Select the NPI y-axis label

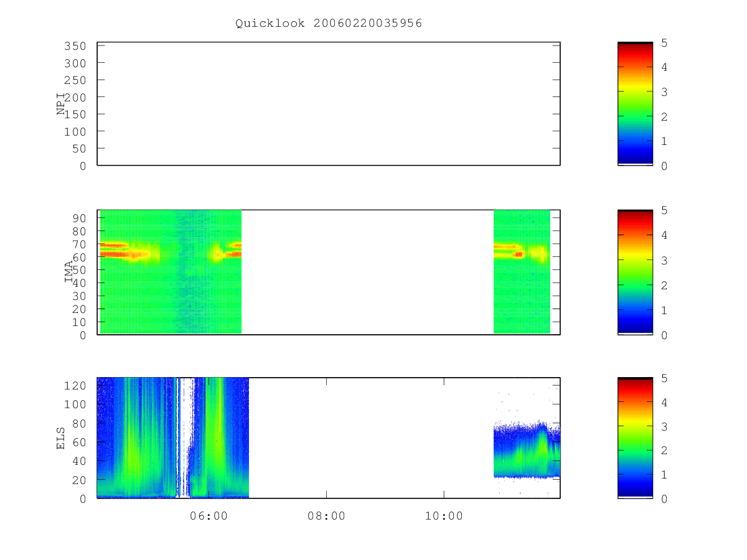61,104
